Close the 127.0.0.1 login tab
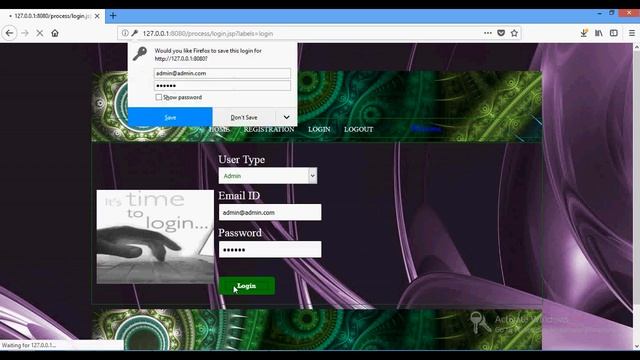 coord(97,16)
